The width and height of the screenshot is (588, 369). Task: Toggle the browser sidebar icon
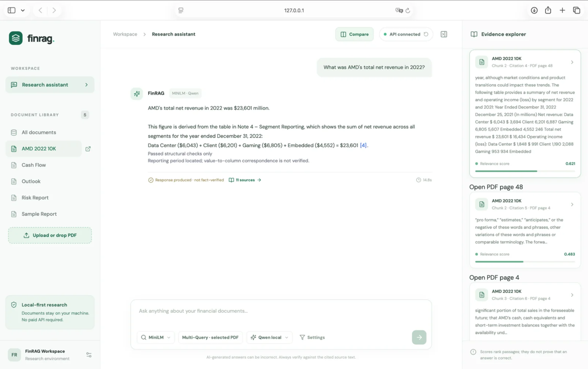point(12,10)
